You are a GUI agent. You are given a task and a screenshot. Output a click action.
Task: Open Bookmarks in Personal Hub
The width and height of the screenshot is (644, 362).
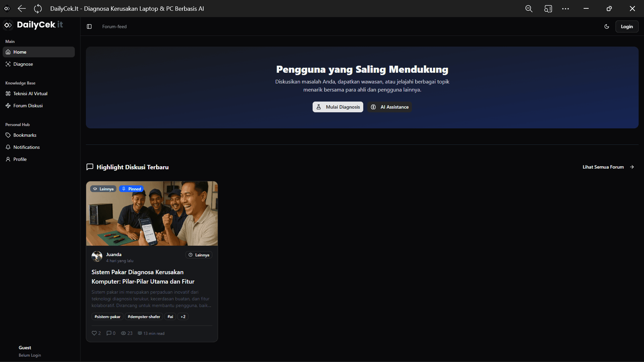tap(25, 135)
